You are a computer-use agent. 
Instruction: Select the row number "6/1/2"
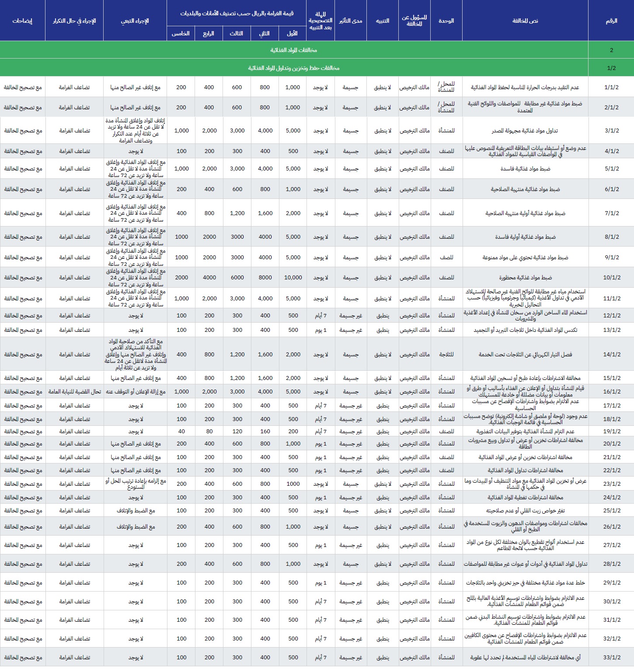612,189
